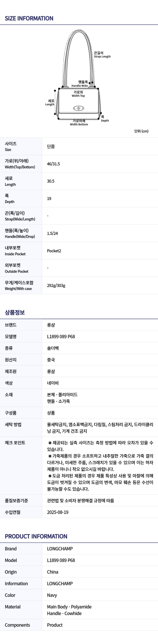
Task: Click the Width Bottom label on diagram
Action: [79, 123]
